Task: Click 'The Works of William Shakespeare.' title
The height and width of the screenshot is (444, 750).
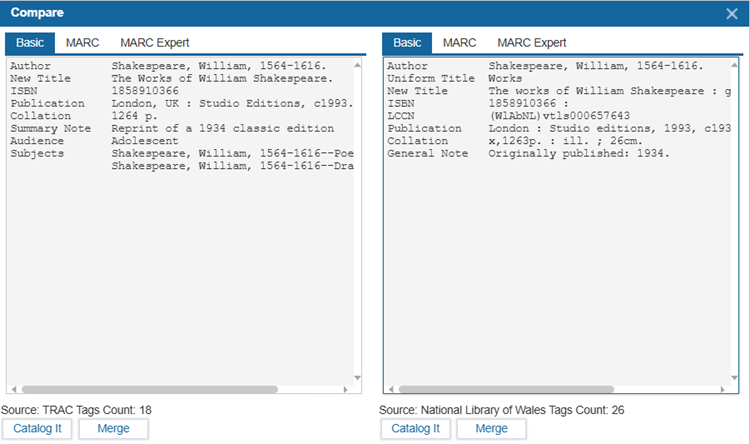Action: click(222, 78)
